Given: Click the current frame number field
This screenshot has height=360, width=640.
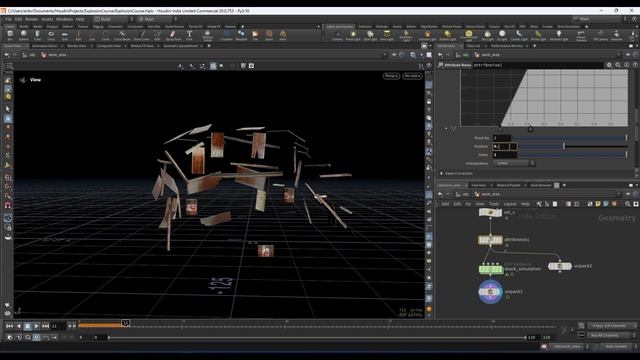Looking at the screenshot, I should 58,326.
